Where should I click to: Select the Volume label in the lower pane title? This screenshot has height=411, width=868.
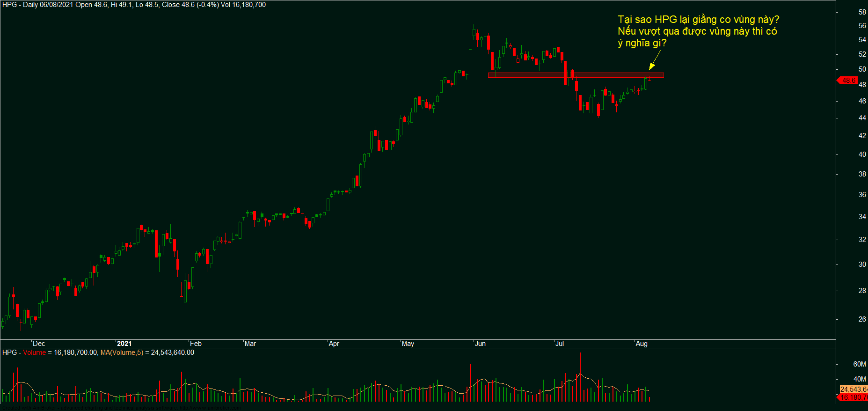(x=35, y=352)
